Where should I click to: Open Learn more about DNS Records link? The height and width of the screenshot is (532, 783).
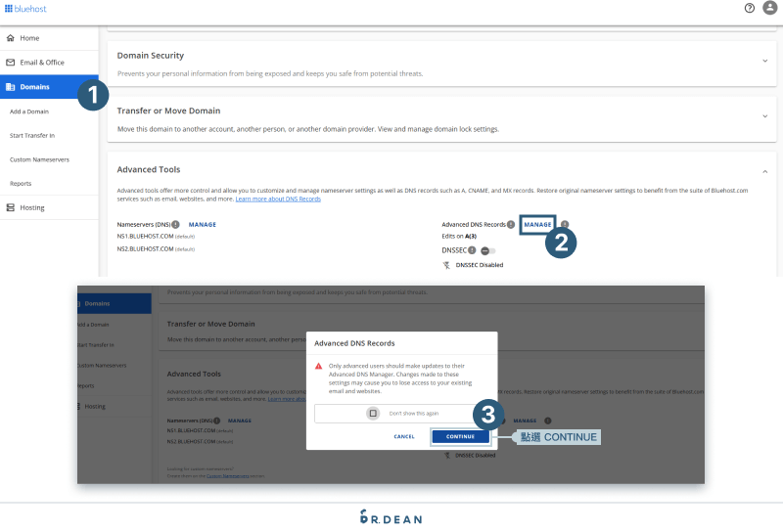278,199
